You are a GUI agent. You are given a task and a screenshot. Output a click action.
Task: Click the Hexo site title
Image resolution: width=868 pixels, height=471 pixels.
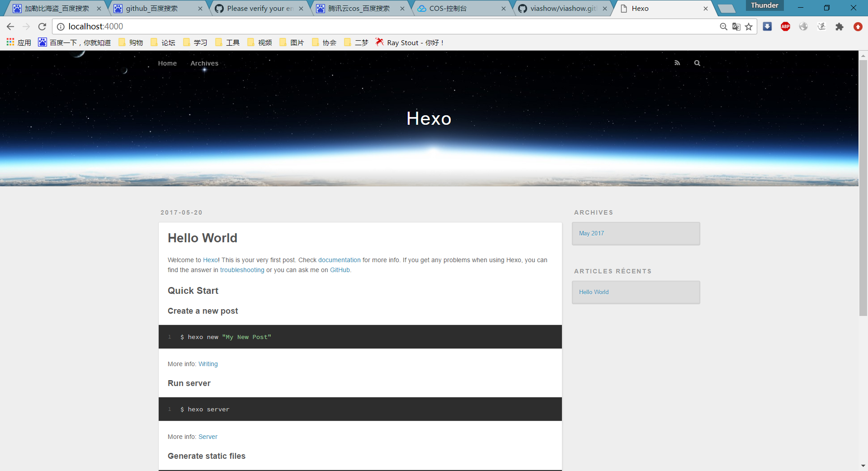pos(429,118)
